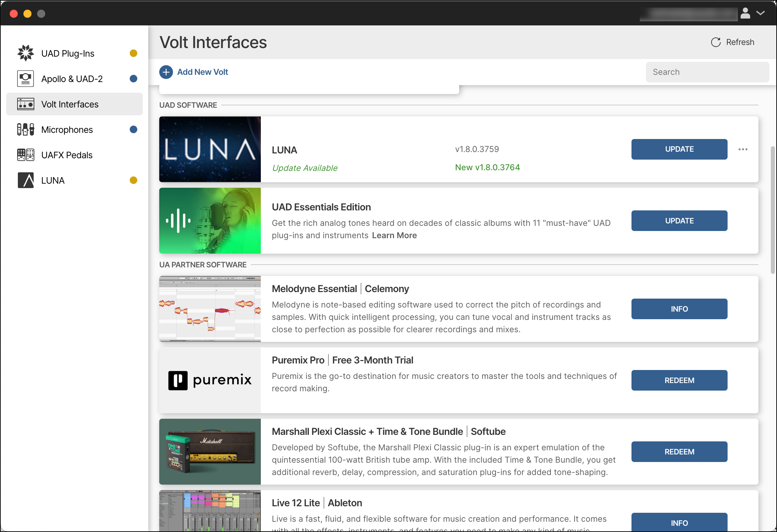Click inside the Search field
Viewport: 777px width, 532px height.
(707, 72)
